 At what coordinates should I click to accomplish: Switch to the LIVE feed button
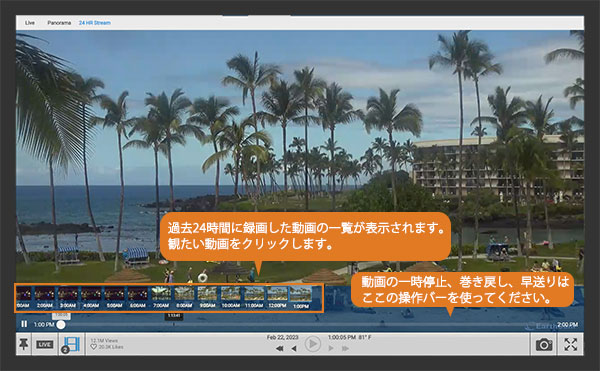pos(45,345)
